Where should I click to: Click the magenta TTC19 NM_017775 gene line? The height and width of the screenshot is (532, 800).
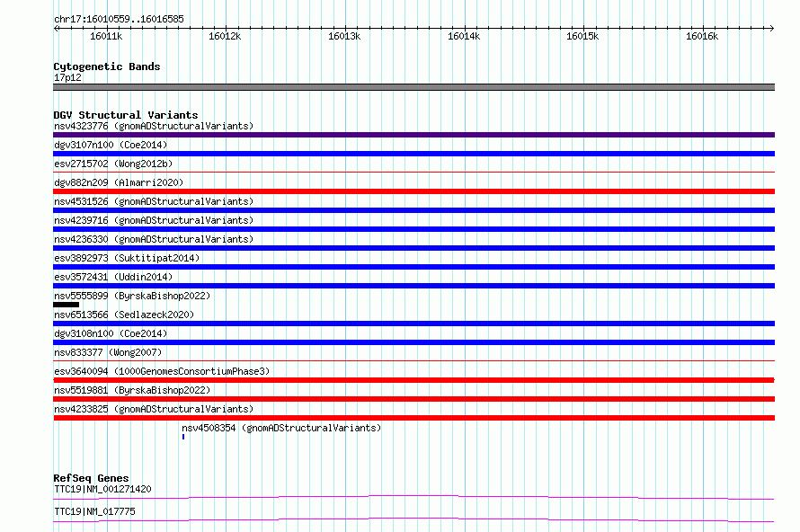point(413,519)
